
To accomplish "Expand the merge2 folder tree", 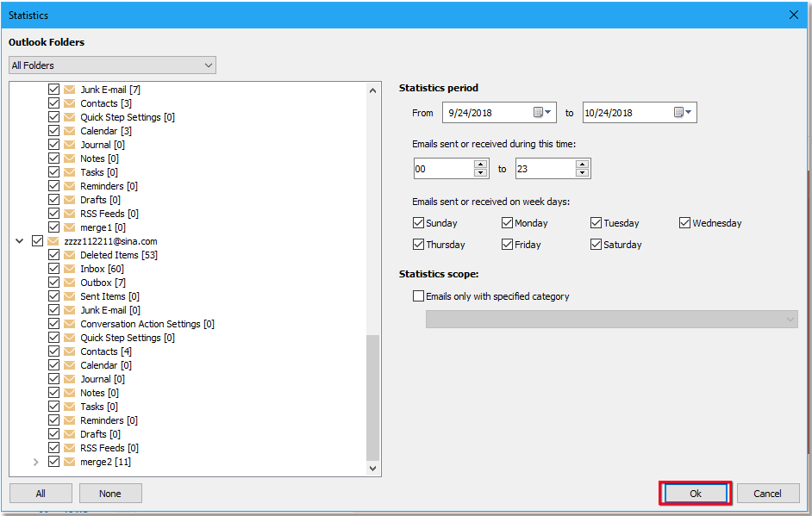I will click(35, 461).
